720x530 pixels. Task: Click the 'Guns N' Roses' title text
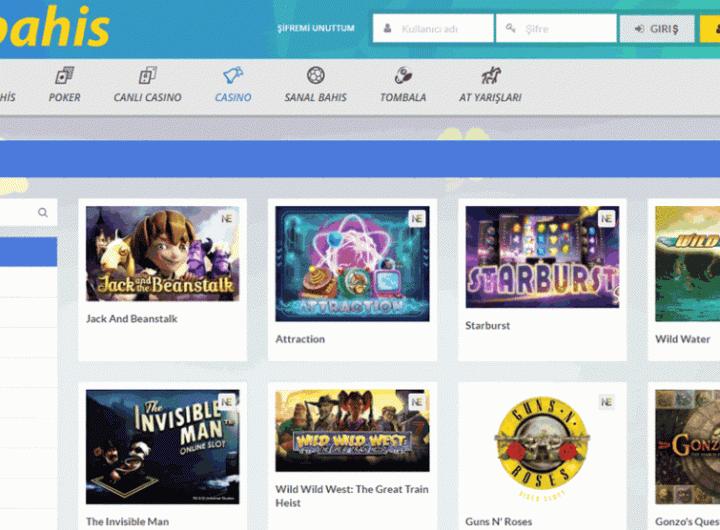point(498,522)
